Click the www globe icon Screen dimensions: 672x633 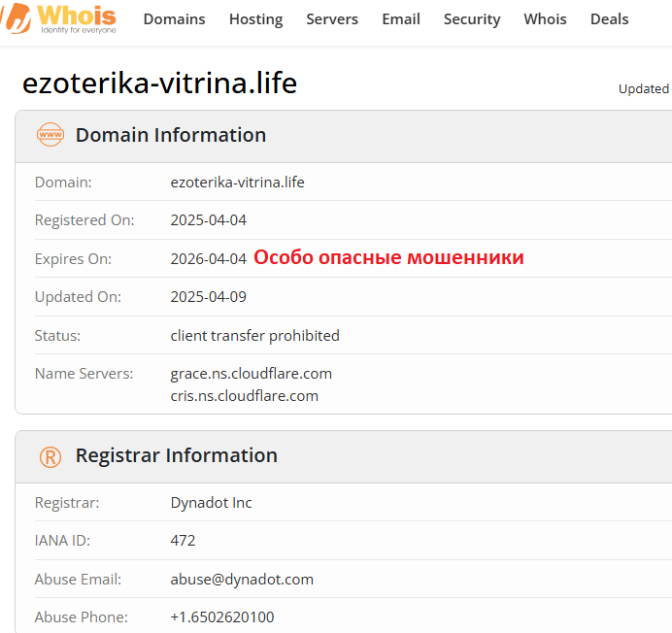[50, 135]
